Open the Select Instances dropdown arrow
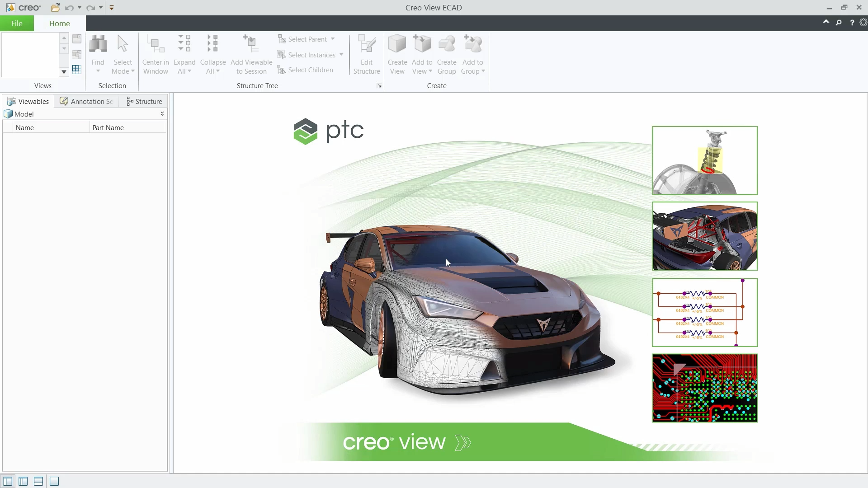This screenshot has height=488, width=868. [341, 55]
